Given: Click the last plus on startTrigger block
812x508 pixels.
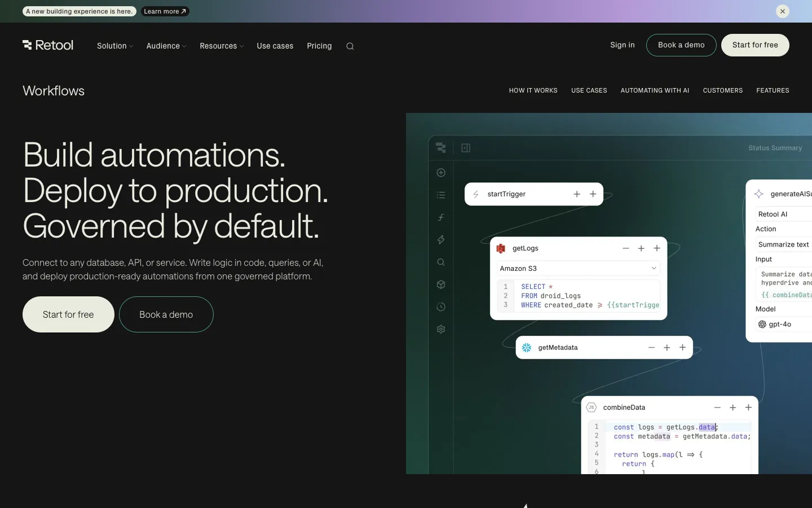Looking at the screenshot, I should (593, 194).
